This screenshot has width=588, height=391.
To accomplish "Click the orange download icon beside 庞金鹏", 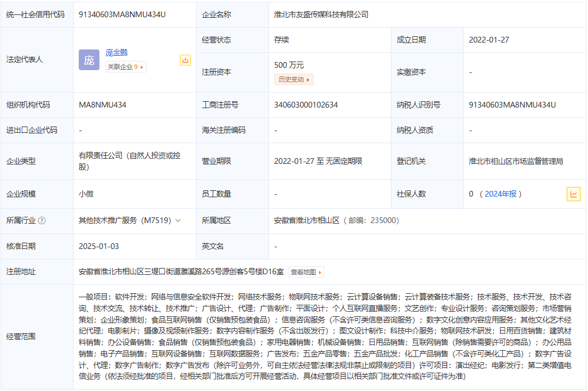I will click(x=185, y=60).
